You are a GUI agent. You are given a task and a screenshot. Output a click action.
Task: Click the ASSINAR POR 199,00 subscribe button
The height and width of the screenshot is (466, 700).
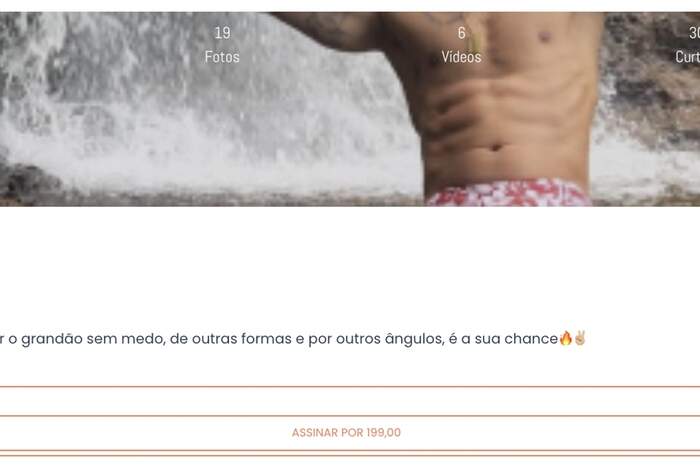[x=346, y=433]
